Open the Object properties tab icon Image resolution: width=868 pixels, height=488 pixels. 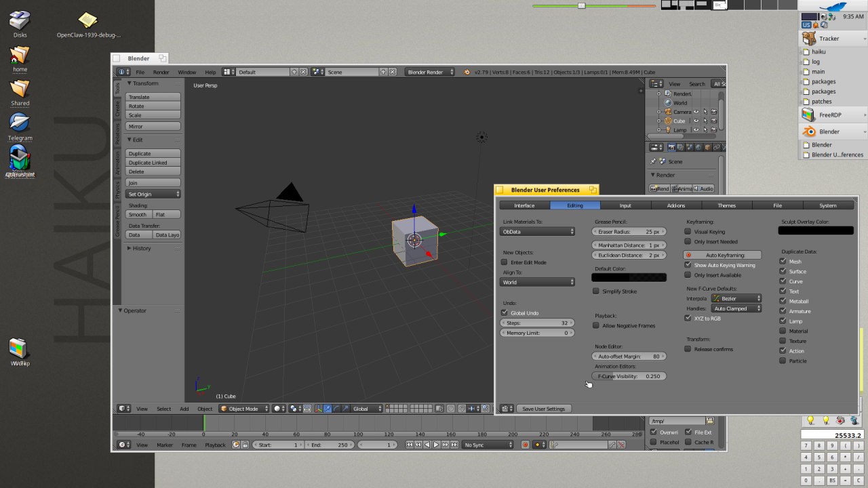tap(707, 147)
